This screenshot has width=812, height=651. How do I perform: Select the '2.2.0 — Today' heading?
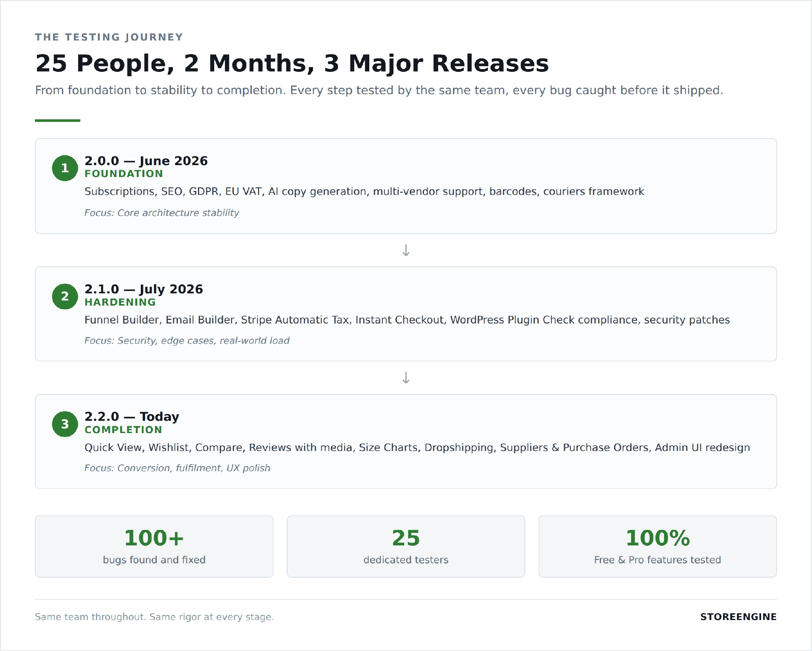tap(132, 416)
